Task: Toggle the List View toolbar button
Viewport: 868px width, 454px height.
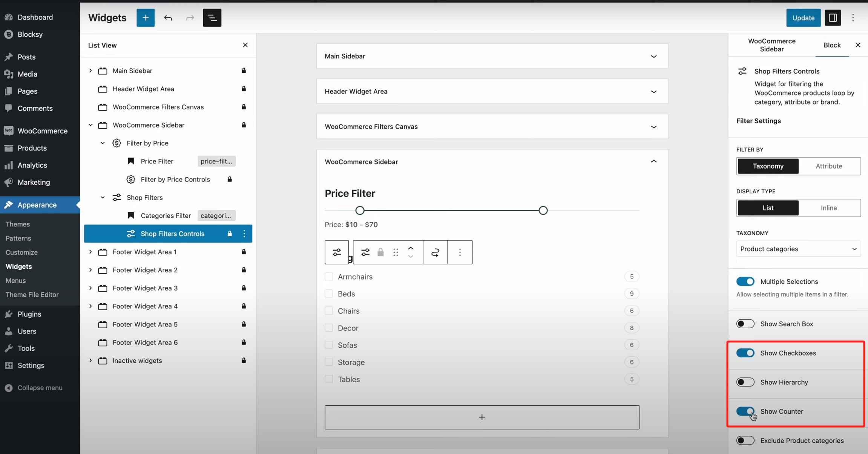Action: coord(212,18)
